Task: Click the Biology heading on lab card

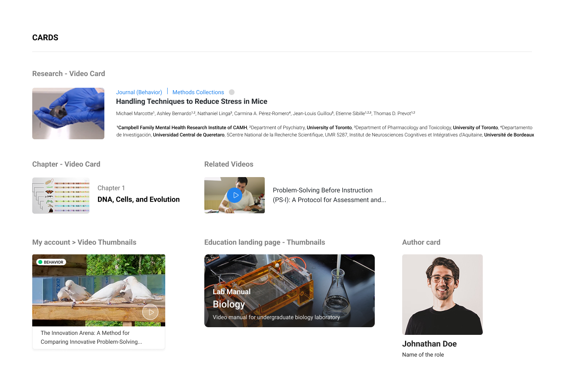Action: (229, 304)
